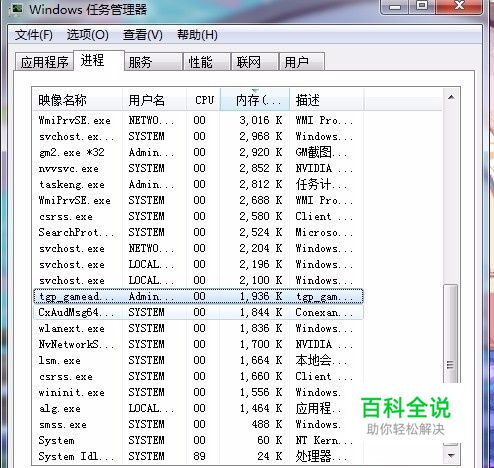The width and height of the screenshot is (494, 468).
Task: Switch to the 联网 tab
Action: (x=255, y=62)
